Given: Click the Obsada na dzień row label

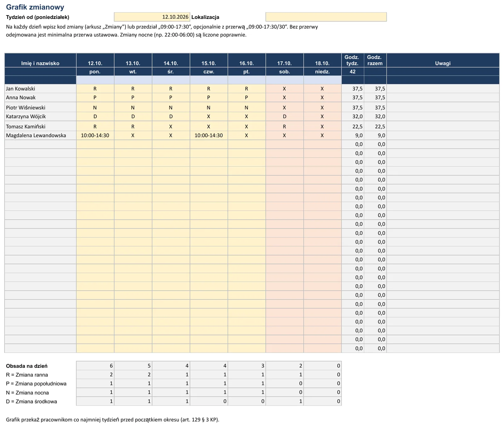Looking at the screenshot, I should (x=27, y=366).
